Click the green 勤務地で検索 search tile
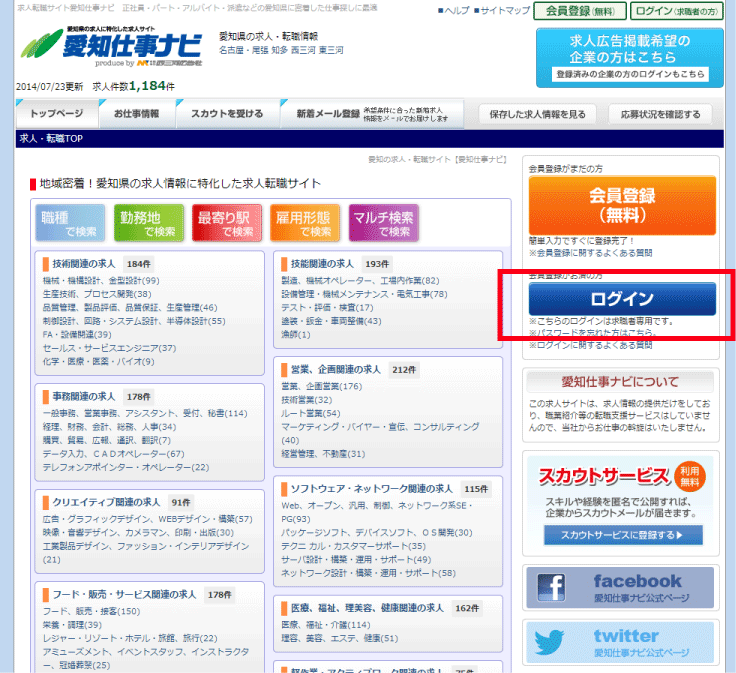736x673 pixels. 146,223
